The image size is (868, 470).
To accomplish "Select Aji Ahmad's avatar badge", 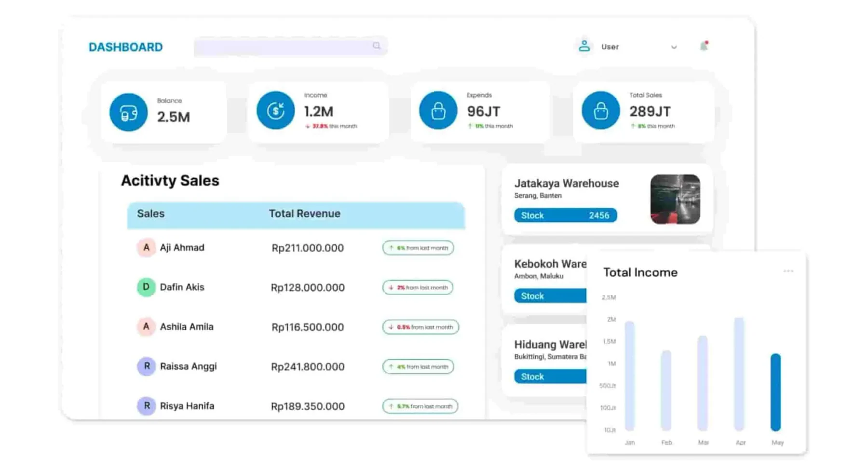I will tap(146, 248).
